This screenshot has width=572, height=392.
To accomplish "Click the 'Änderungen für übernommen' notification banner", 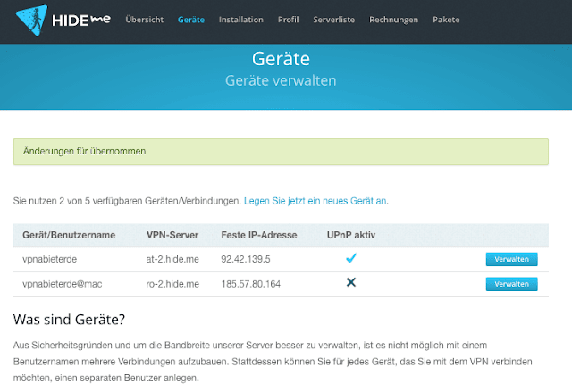I will click(x=281, y=152).
